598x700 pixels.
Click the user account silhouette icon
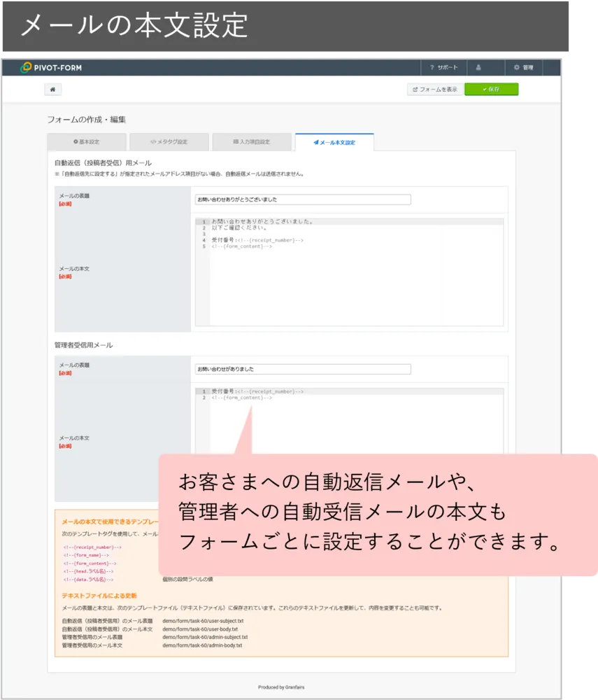click(x=478, y=67)
